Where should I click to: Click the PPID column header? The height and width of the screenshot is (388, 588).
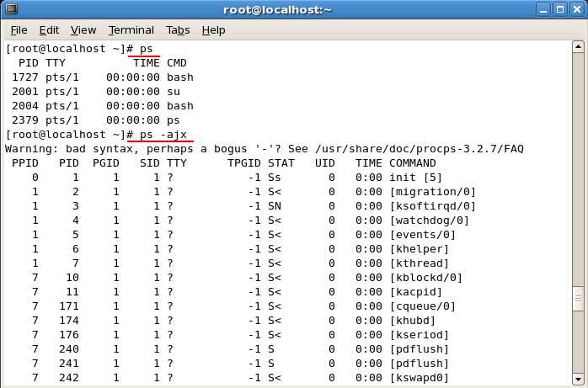[x=25, y=163]
